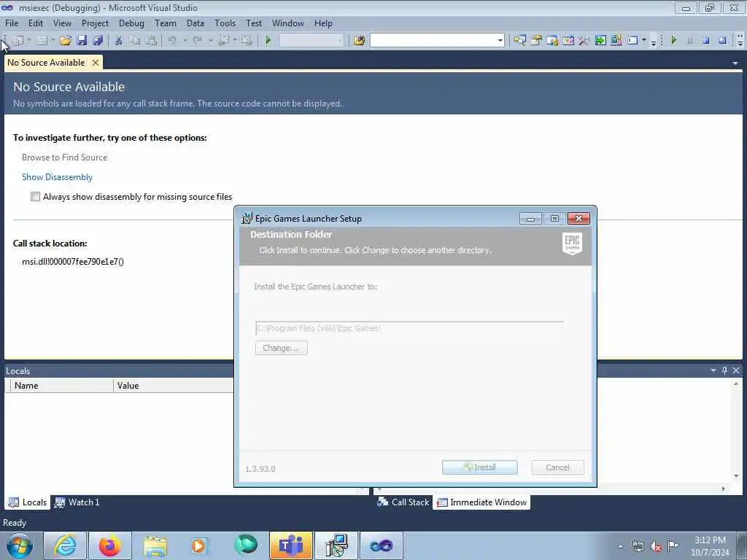Click the Open File folder icon
This screenshot has height=560, width=747.
[65, 41]
